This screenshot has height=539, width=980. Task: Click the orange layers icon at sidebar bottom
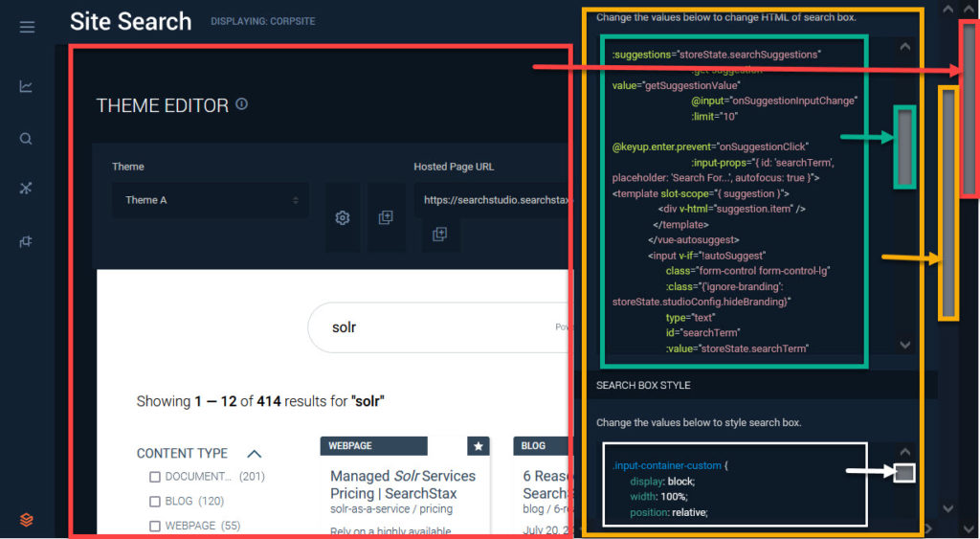[26, 520]
